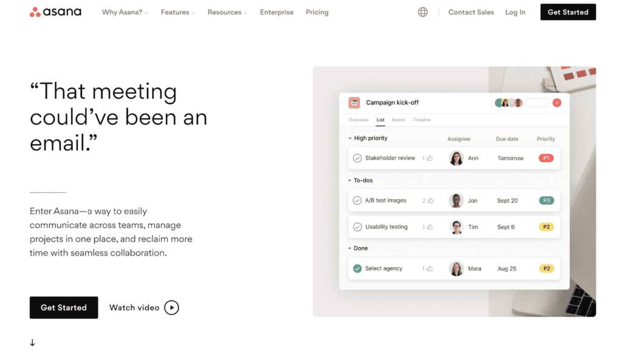
Task: Collapse the To-dos section
Action: pyautogui.click(x=349, y=181)
